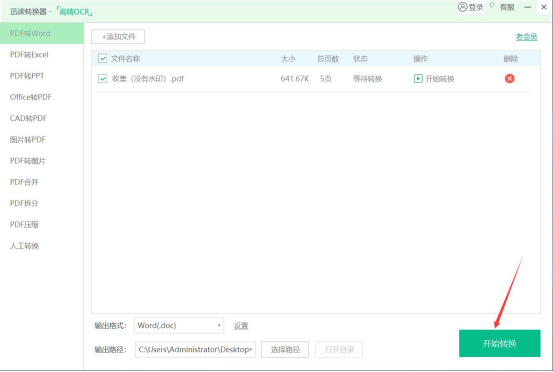Viewport: 553px width, 372px height.
Task: Open the CAD转PDF function
Action: [42, 118]
